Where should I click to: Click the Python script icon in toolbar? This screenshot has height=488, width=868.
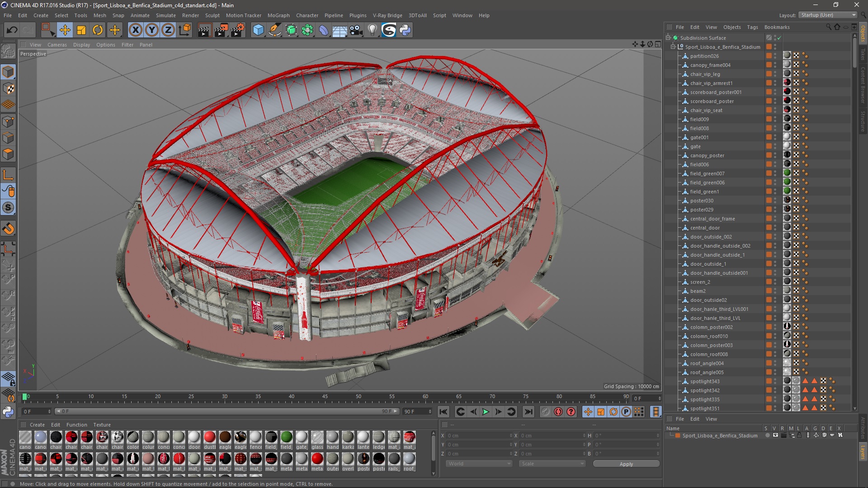[x=405, y=30]
